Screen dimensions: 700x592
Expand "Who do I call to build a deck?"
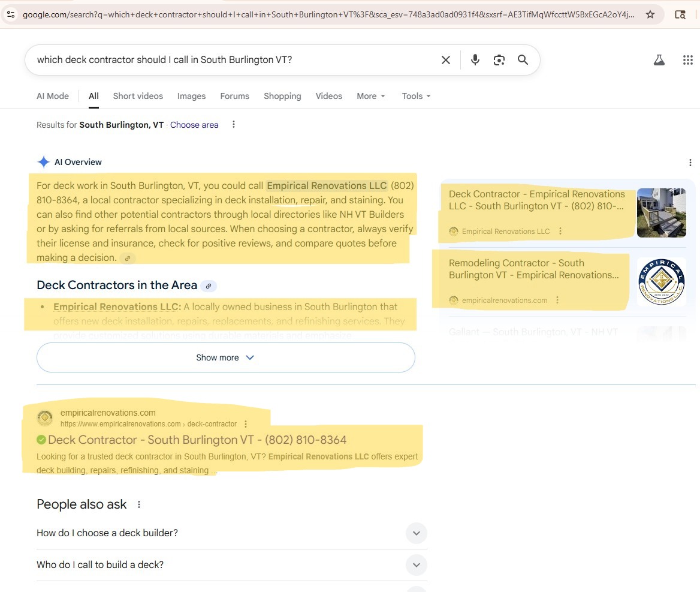416,565
